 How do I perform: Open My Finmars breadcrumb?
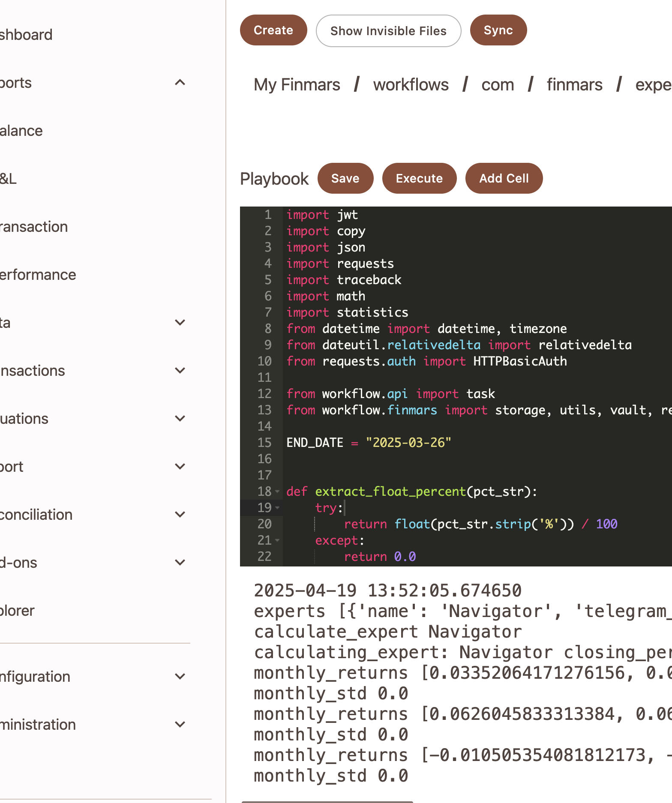pyautogui.click(x=297, y=85)
